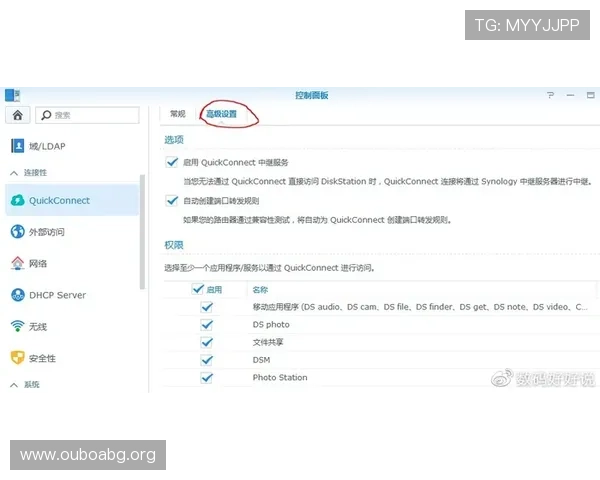
Task: Open 安全性 settings in the sidebar
Action: click(73, 358)
